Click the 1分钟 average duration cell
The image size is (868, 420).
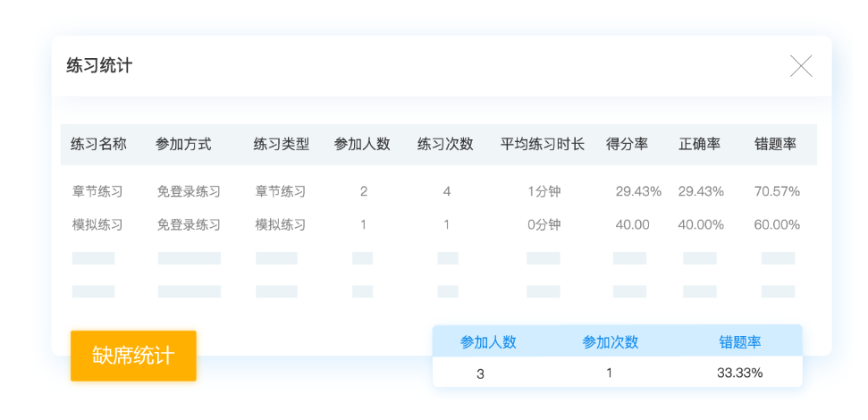(x=544, y=191)
